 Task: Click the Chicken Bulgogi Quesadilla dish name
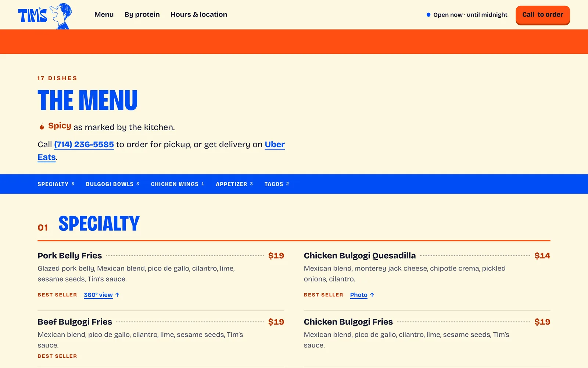[360, 255]
